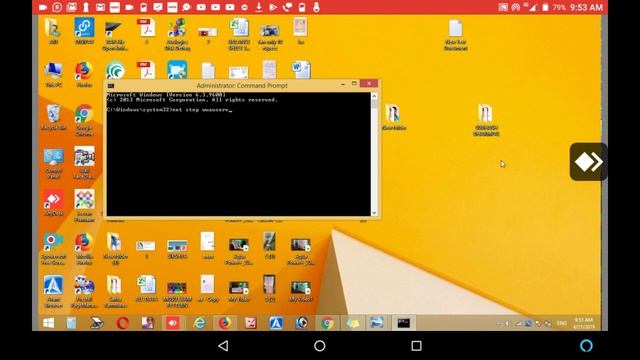640x360 pixels.
Task: Open the Windows Start button
Action: click(x=49, y=323)
